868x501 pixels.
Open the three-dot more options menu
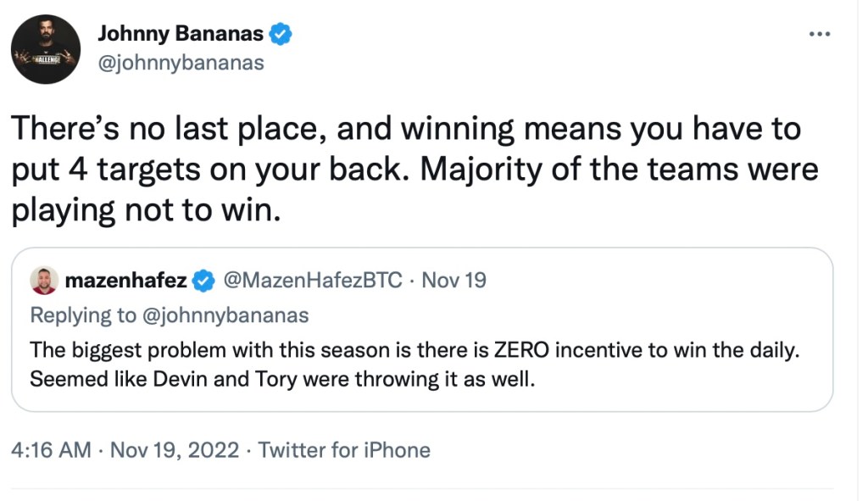coord(820,33)
